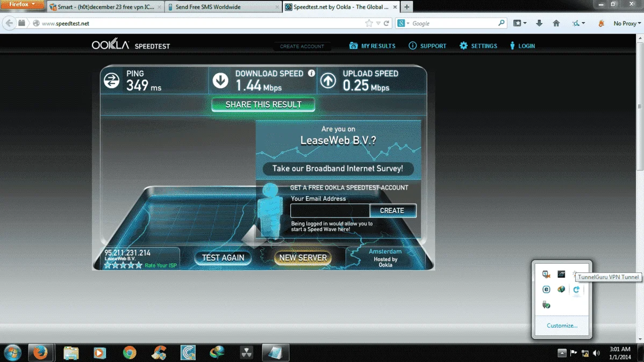Click the upload speed arrow icon
The height and width of the screenshot is (362, 644).
point(328,81)
